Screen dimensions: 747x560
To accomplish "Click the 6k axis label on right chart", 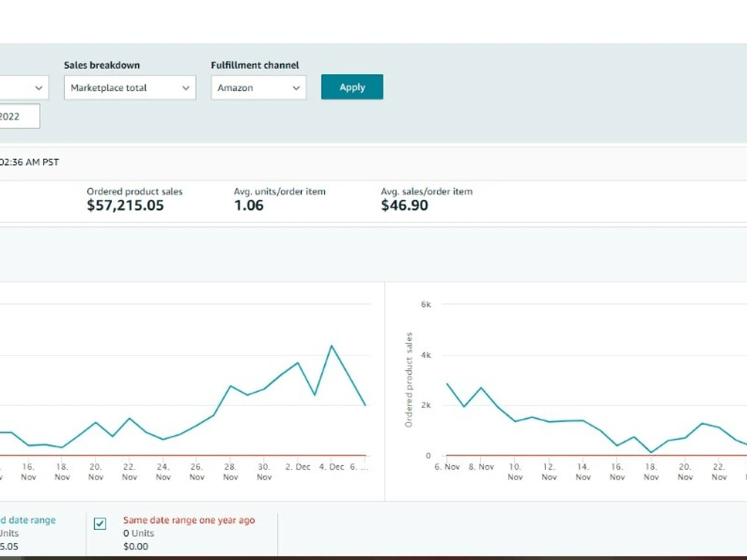I will [426, 305].
